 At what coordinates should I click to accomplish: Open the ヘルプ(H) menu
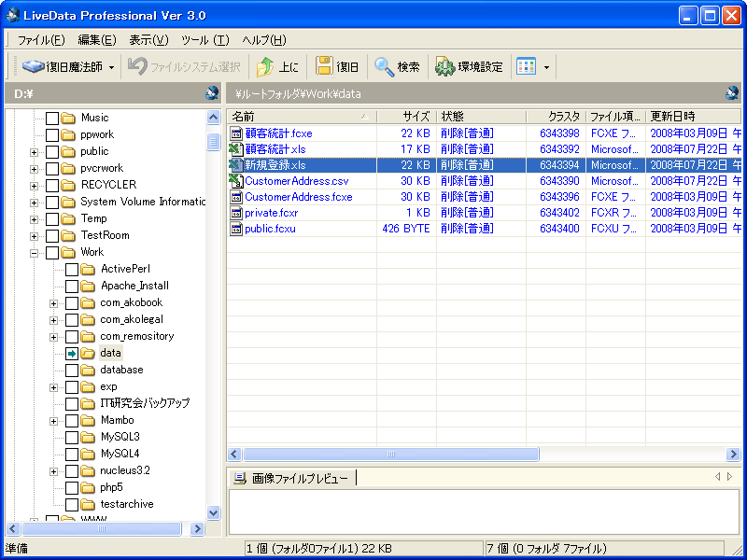click(x=264, y=40)
